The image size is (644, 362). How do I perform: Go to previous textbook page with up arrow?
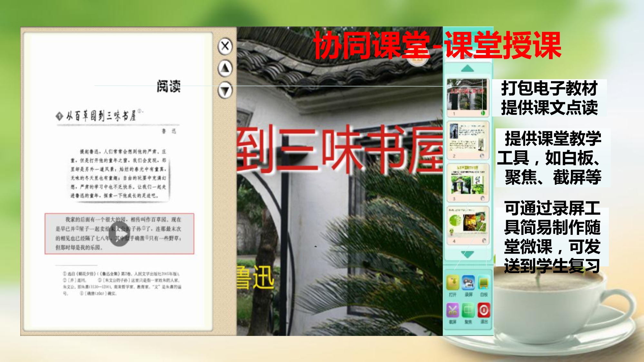(225, 68)
